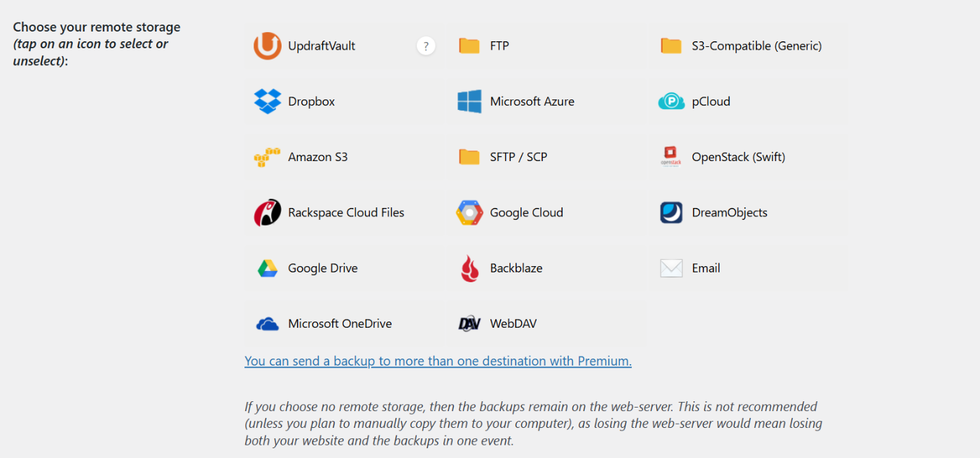Toggle the SFTP / SCP option
980x458 pixels.
468,156
